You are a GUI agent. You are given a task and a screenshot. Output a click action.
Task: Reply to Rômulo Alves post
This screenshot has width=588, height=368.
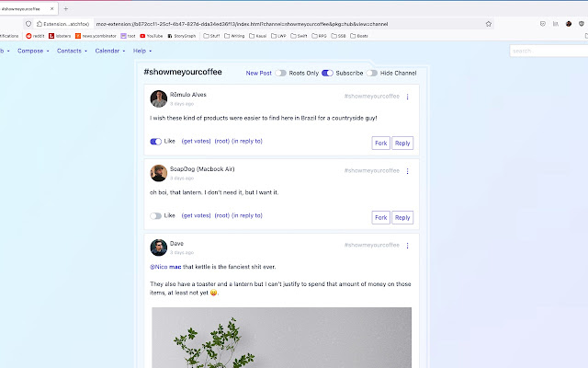click(402, 144)
